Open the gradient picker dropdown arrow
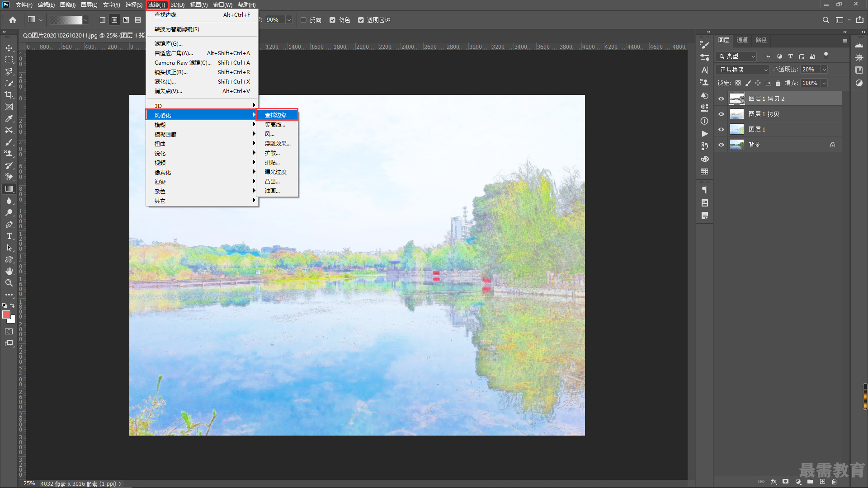 [x=85, y=20]
